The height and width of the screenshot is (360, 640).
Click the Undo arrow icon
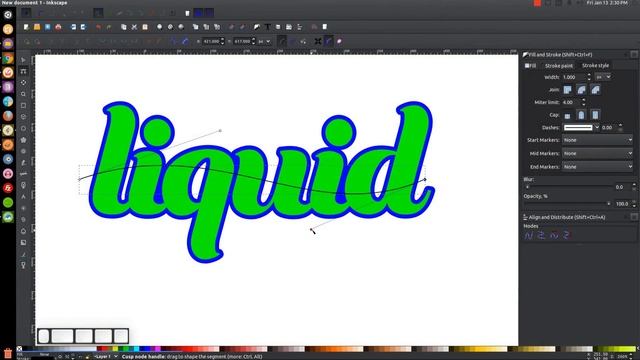(x=98, y=27)
